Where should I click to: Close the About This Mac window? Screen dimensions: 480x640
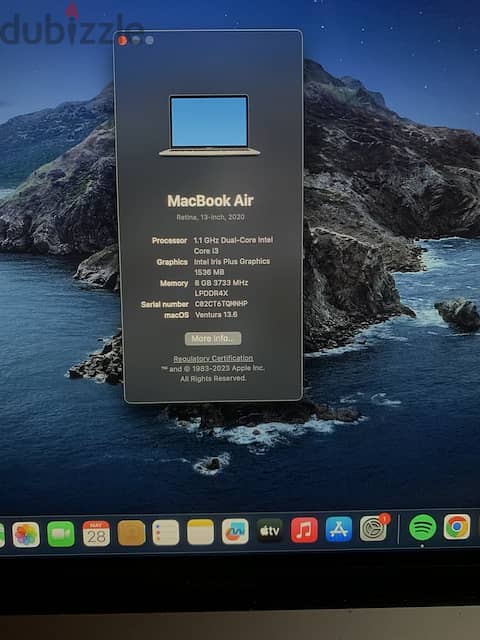122,40
